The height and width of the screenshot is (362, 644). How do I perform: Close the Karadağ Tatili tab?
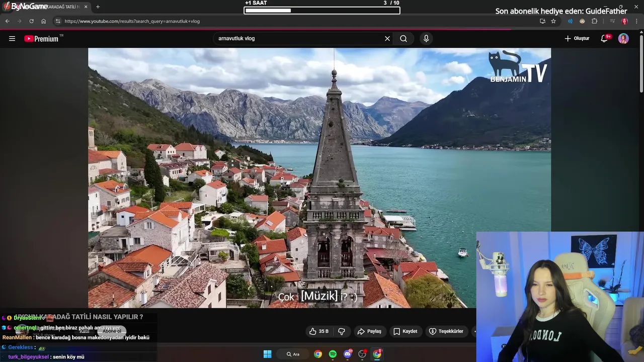coord(86,7)
